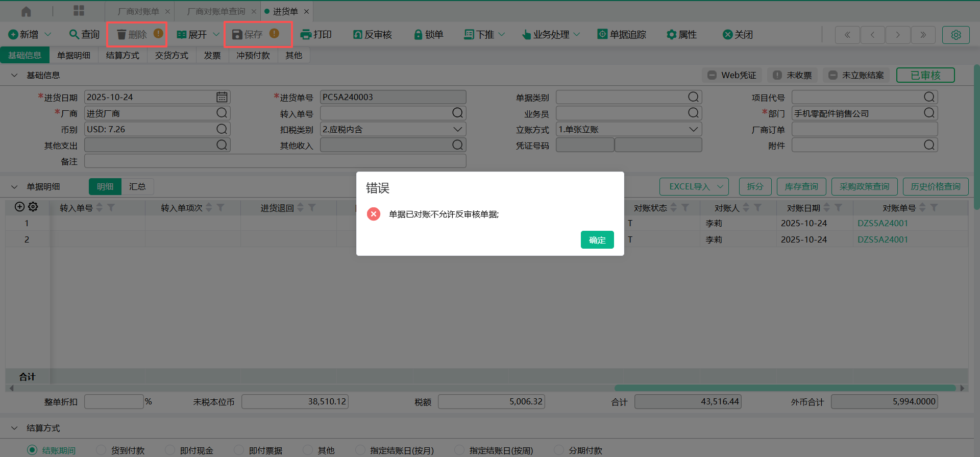This screenshot has width=980, height=457.
Task: Select the 即付现金 radio option
Action: pos(170,450)
